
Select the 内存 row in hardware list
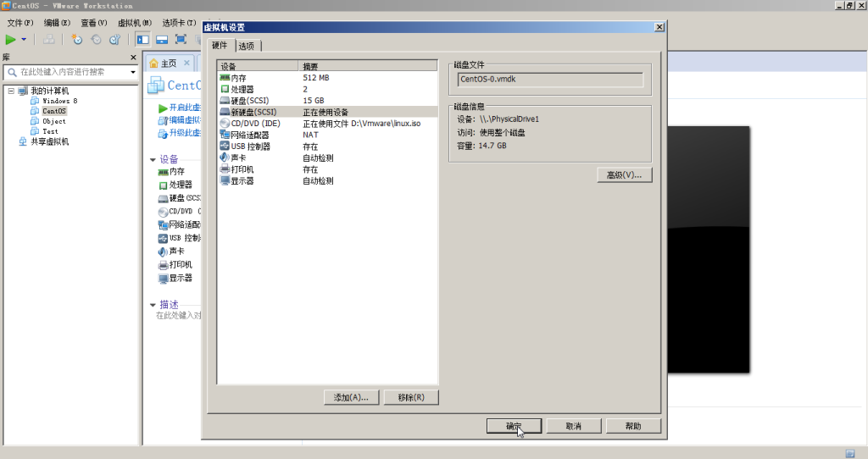328,78
